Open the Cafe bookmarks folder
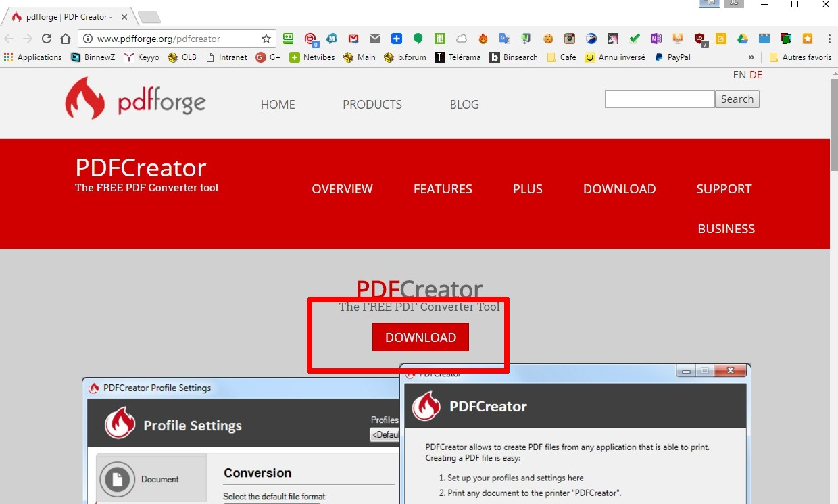Screen dimensions: 838x504 pos(562,57)
